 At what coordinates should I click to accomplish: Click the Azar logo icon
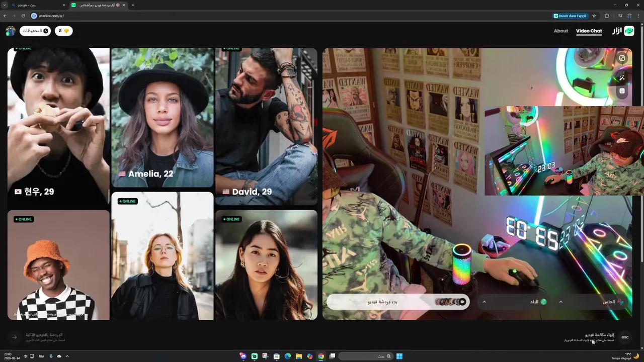point(629,31)
